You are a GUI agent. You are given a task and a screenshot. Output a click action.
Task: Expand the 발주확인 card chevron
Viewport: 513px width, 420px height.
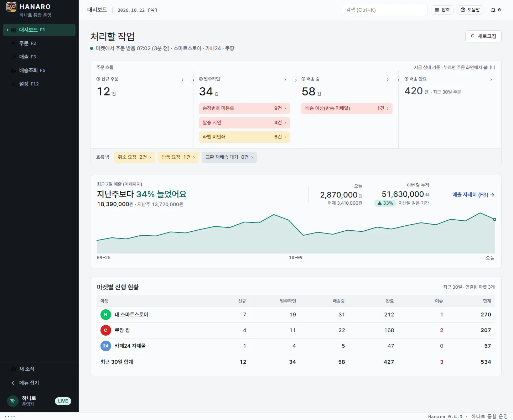tap(285, 79)
